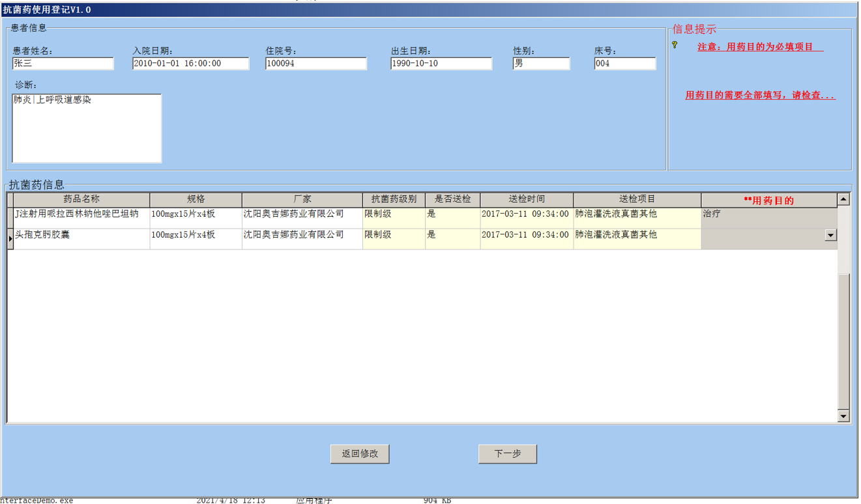Click 肺泡灌洗液真菌其他 in 头孢克肟胶囊 row
Image resolution: width=861 pixels, height=504 pixels.
637,239
